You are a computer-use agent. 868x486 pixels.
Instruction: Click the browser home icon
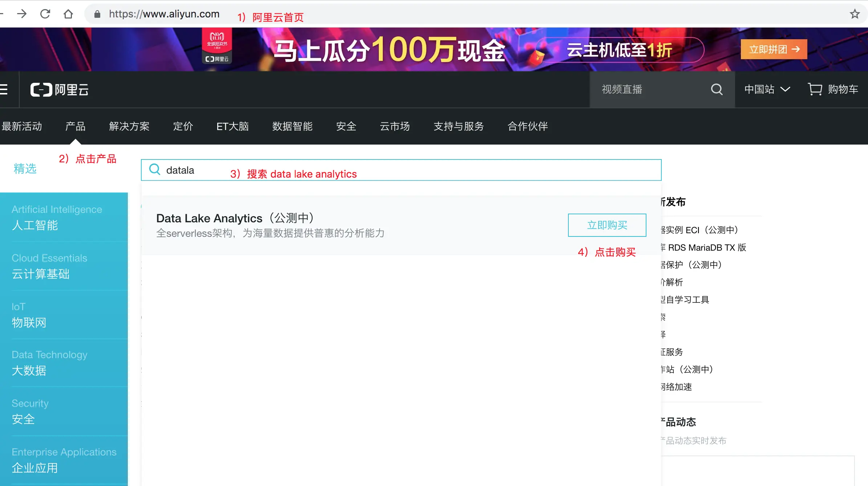coord(68,14)
